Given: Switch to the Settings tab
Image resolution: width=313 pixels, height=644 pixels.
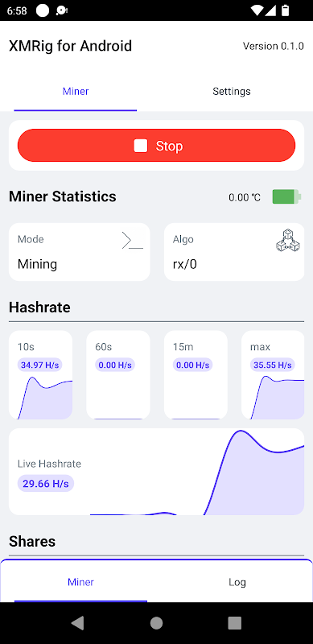Looking at the screenshot, I should [x=232, y=91].
